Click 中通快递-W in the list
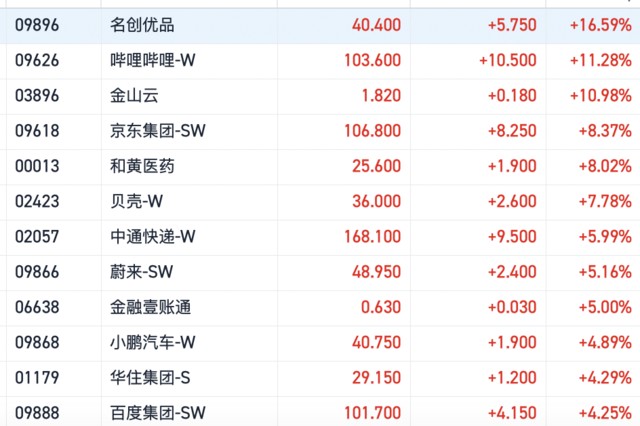The width and height of the screenshot is (640, 426). tap(152, 237)
